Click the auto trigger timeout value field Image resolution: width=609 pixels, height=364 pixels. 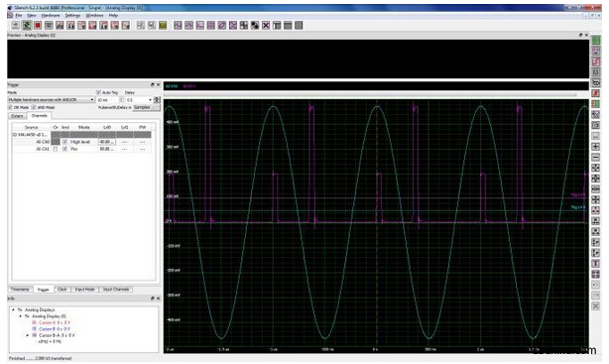[107, 100]
